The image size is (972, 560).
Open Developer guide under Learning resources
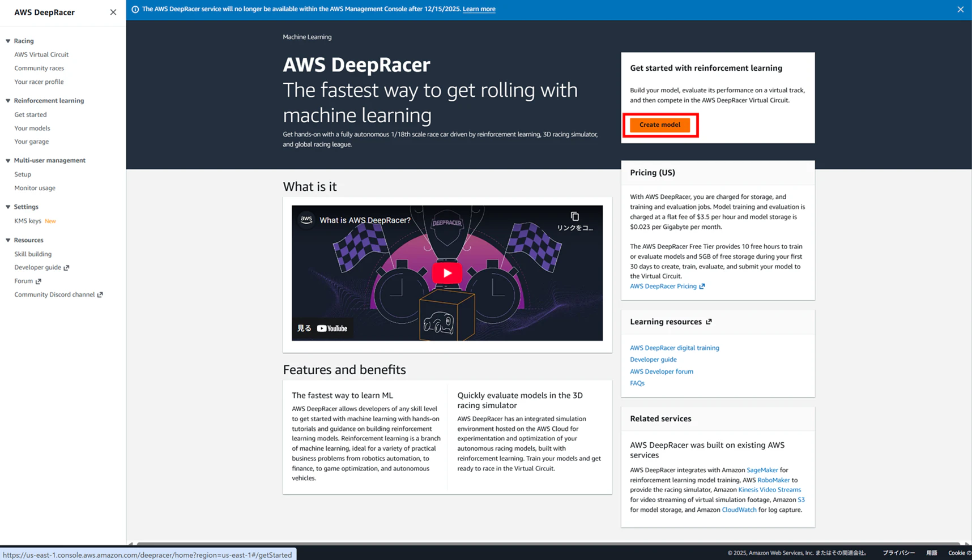pos(653,360)
